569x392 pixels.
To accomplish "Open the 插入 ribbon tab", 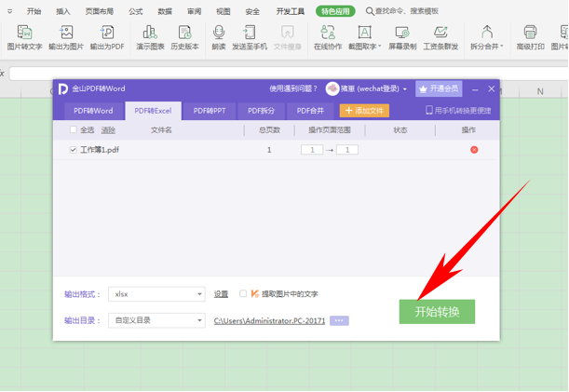I will [62, 11].
